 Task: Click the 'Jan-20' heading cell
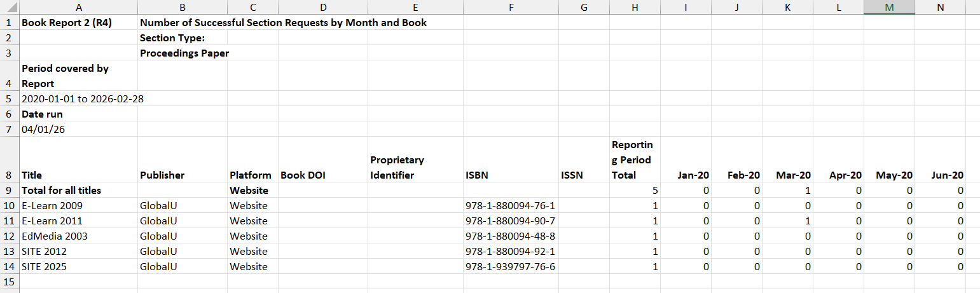[x=686, y=160]
